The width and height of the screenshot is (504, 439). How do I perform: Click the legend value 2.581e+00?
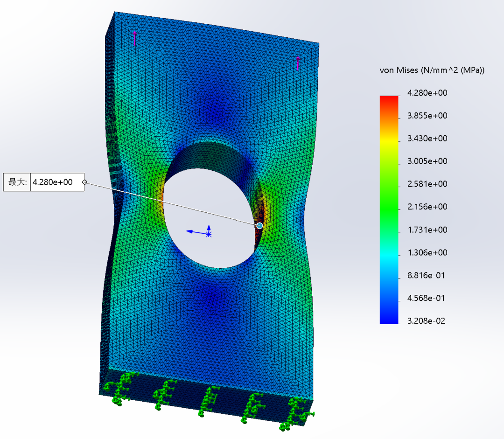(427, 184)
